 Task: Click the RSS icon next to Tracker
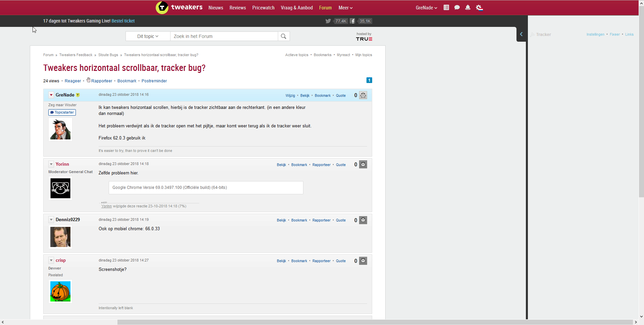(x=532, y=35)
